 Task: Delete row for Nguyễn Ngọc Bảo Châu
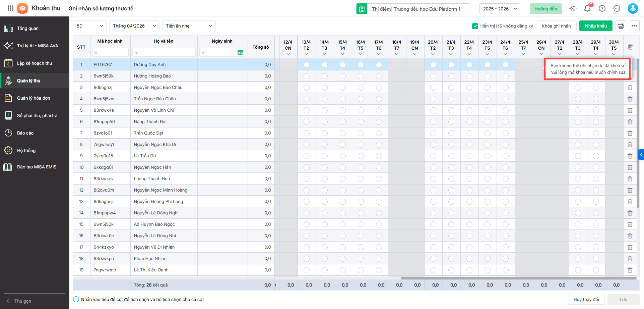click(x=630, y=88)
